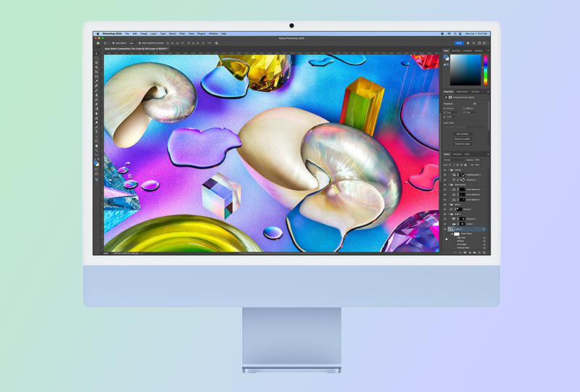Screen dimensions: 580x392
Task: Hide the Exposure 1 layer
Action: (445, 219)
